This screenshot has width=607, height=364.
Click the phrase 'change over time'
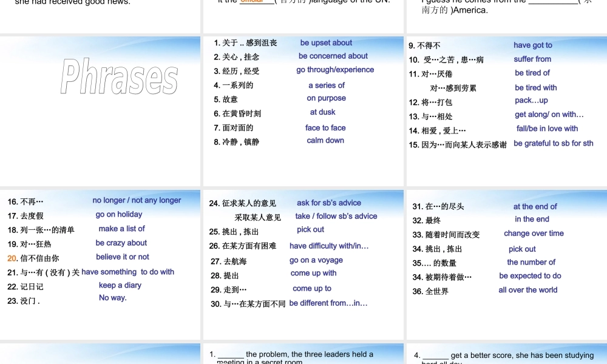[x=534, y=233]
